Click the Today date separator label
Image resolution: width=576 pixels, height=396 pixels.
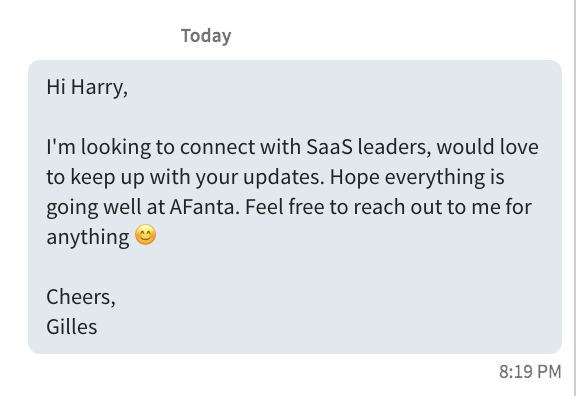point(206,36)
